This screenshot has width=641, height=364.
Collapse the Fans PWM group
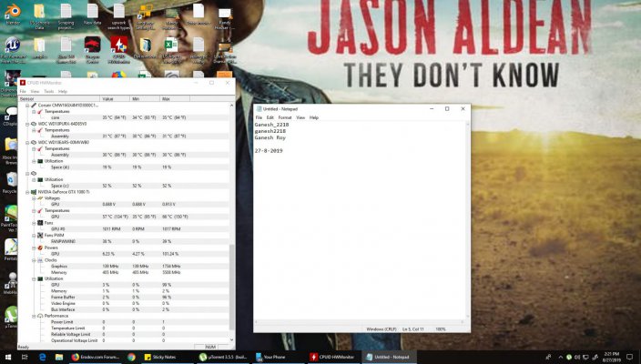click(x=34, y=236)
